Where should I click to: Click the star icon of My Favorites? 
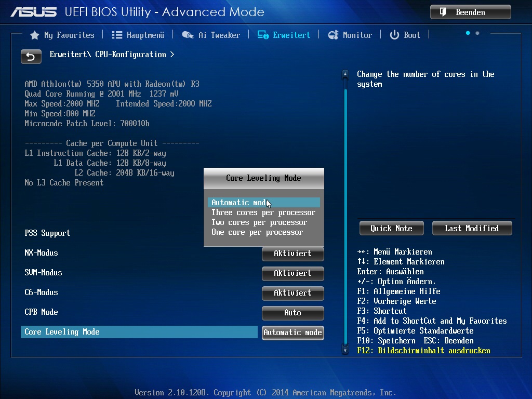click(x=35, y=35)
